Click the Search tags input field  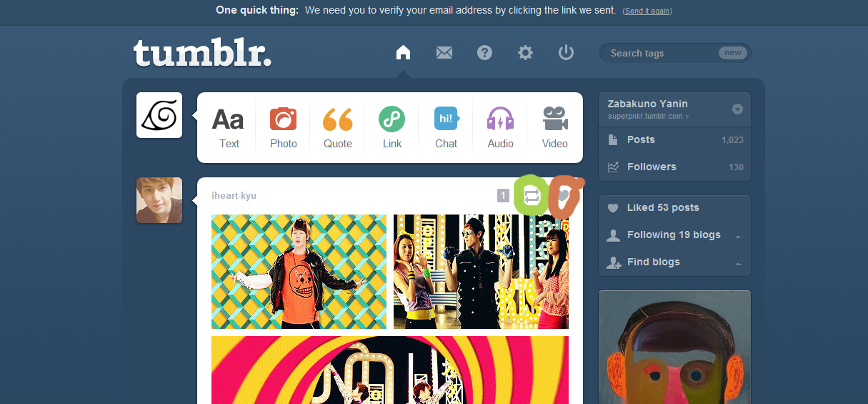[661, 53]
